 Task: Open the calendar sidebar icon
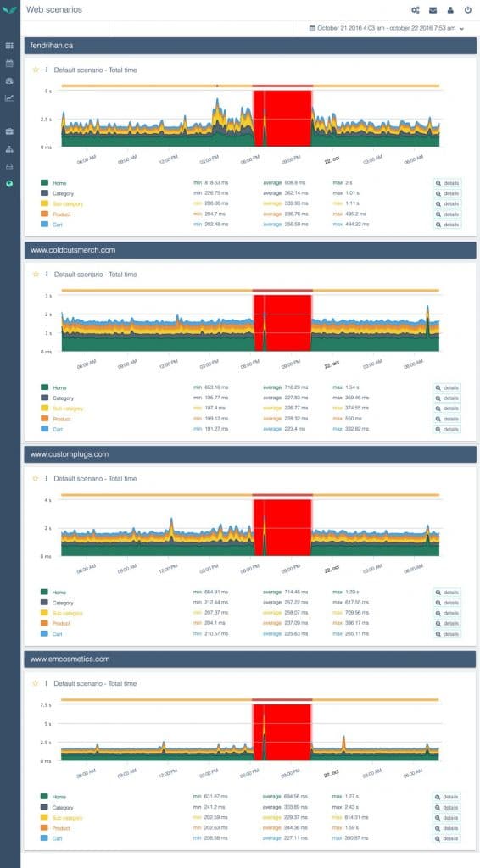9,63
